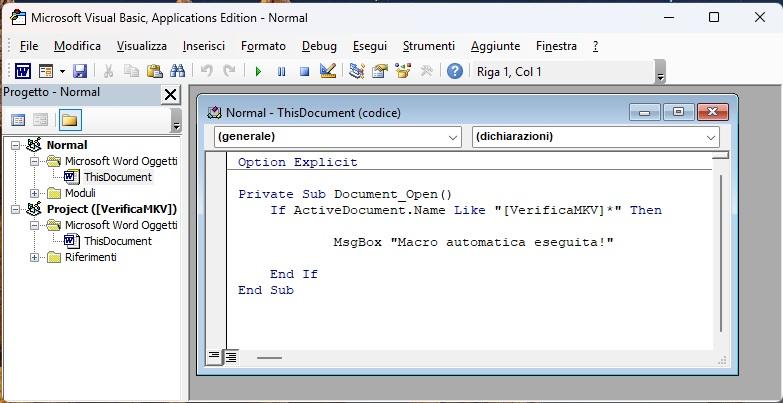Close the ThisDocument code window
Image resolution: width=783 pixels, height=403 pixels.
click(713, 112)
